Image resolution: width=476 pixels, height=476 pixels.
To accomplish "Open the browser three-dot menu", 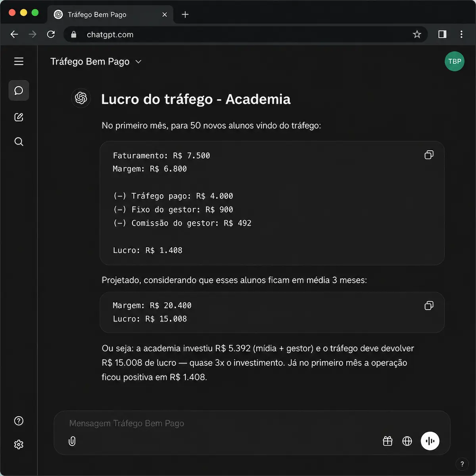I will (461, 35).
